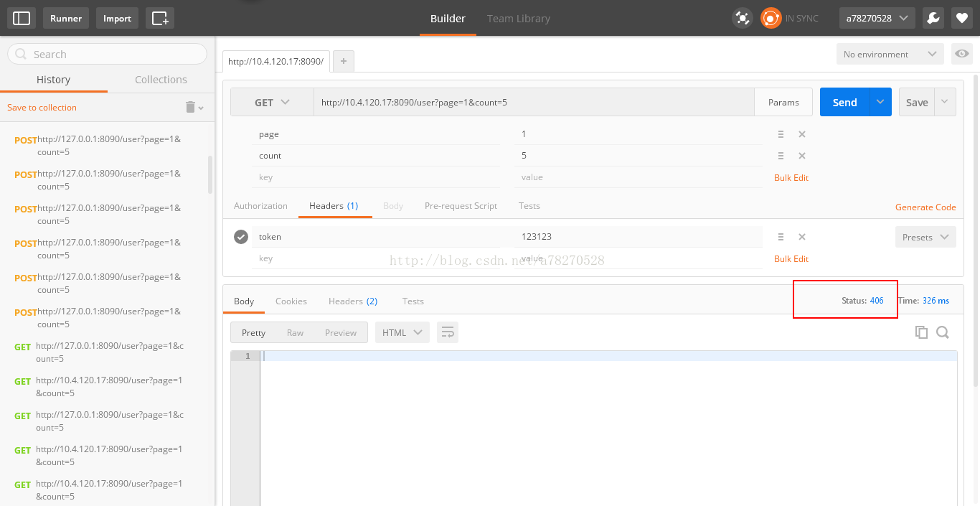The image size is (980, 506).
Task: Click the history list scrollbar
Action: (210, 174)
